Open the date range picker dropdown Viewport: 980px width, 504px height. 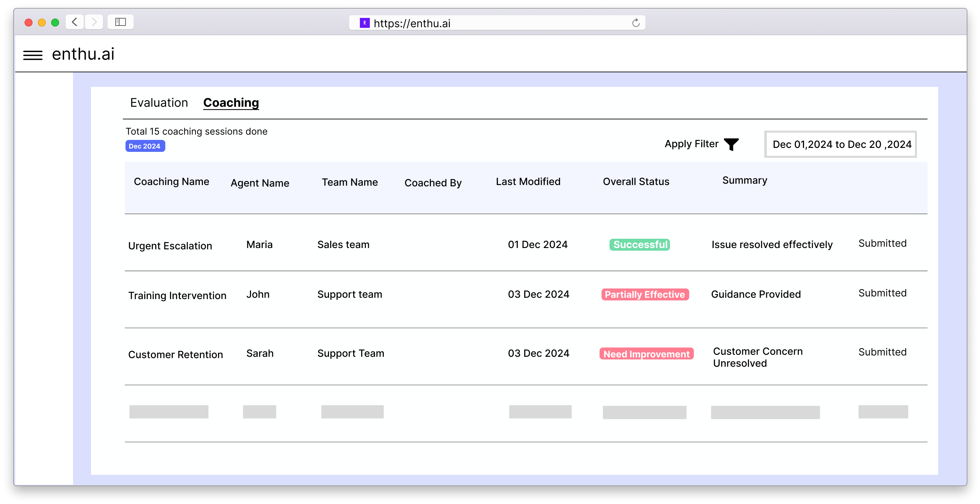[842, 144]
